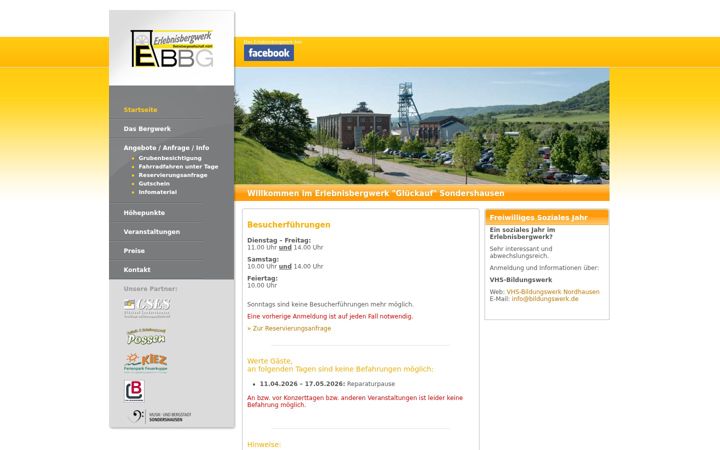Click the mine panorama header photo
720x450 pixels.
point(422,126)
